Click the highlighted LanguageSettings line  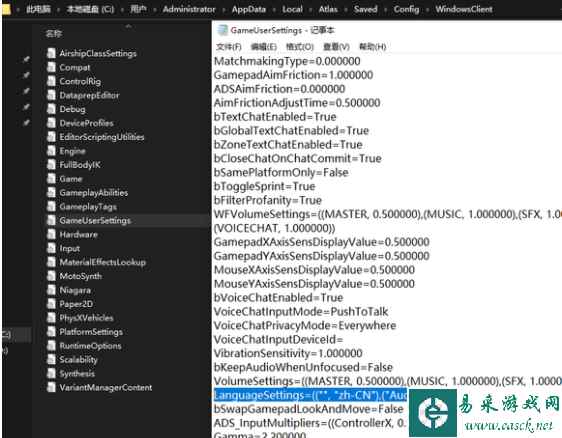click(x=310, y=395)
